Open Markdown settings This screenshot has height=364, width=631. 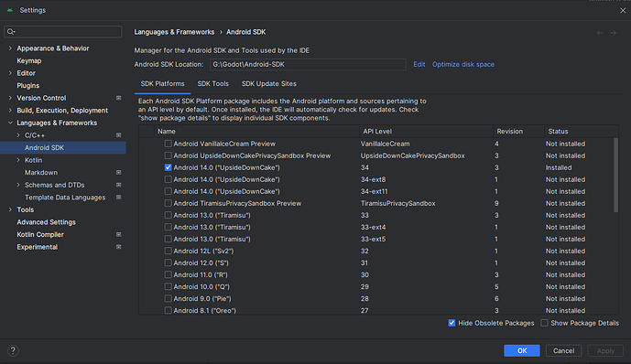click(41, 172)
